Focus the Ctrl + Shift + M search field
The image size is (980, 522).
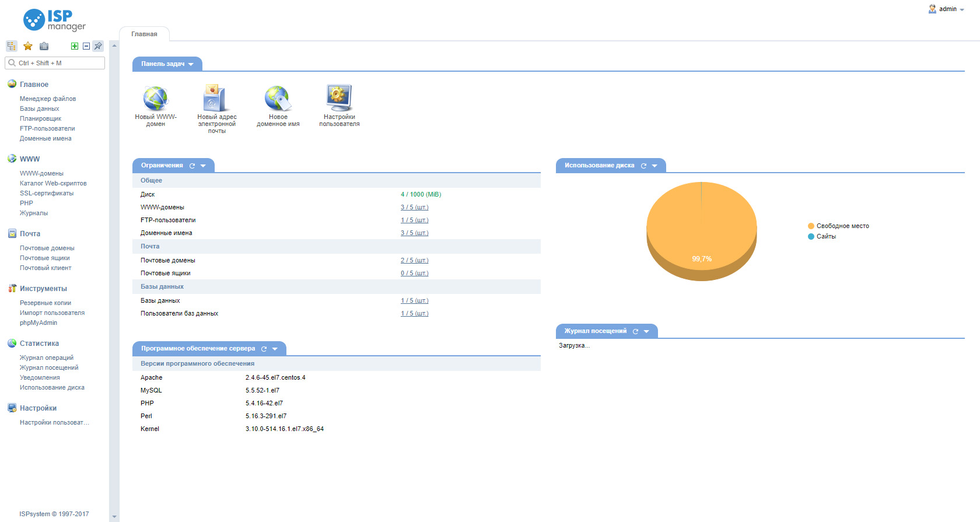pos(55,63)
